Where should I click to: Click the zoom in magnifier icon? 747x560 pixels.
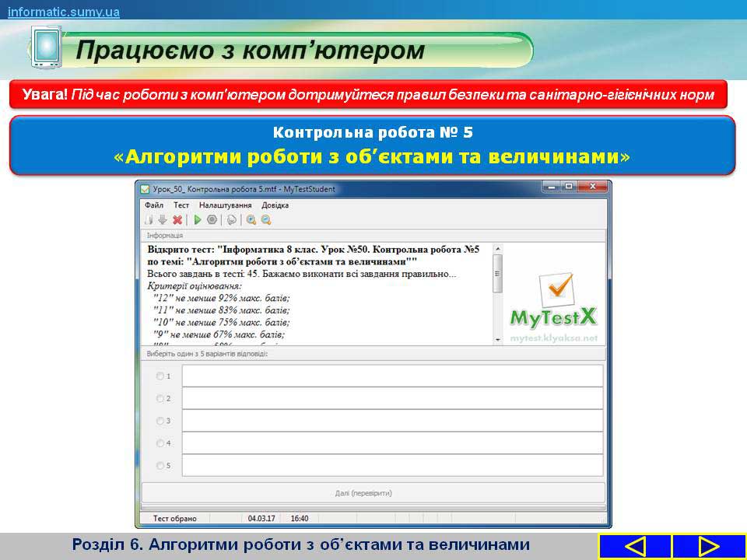coord(251,220)
